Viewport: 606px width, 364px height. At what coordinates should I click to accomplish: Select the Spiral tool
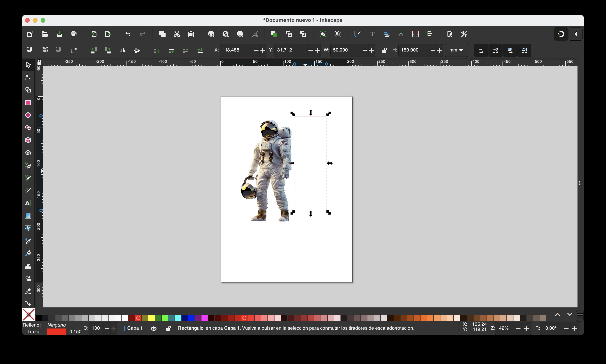(28, 153)
